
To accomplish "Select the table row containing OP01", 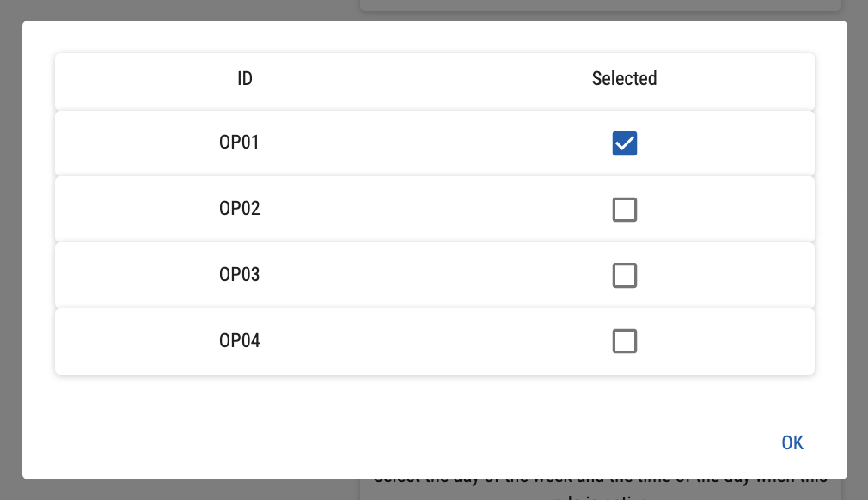I will [x=430, y=143].
